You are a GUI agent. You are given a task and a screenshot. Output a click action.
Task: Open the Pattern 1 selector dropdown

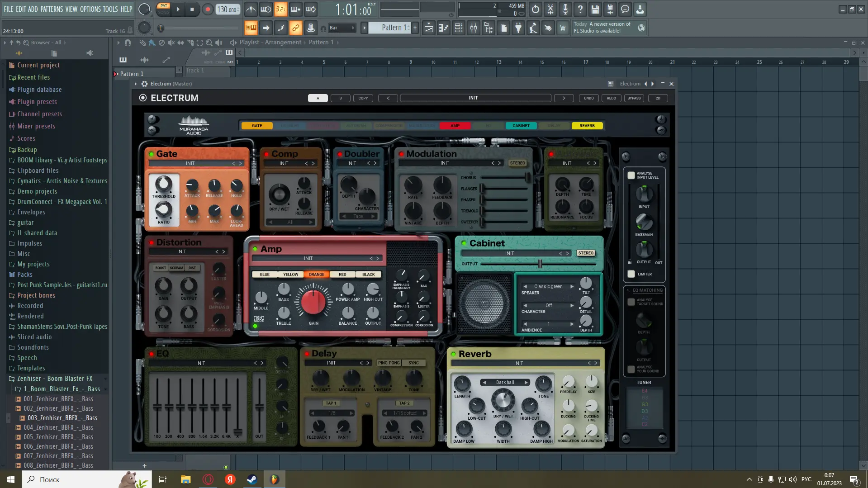click(389, 28)
